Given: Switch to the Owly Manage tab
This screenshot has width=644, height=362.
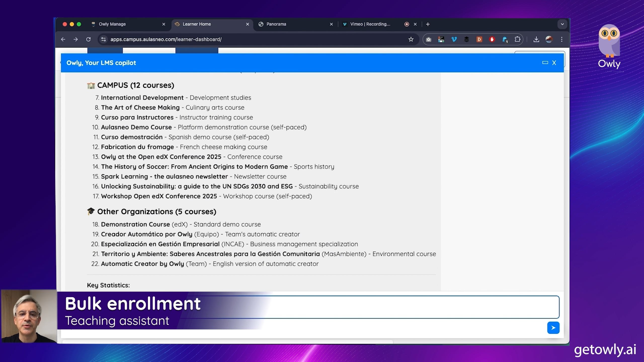Looking at the screenshot, I should tap(112, 24).
